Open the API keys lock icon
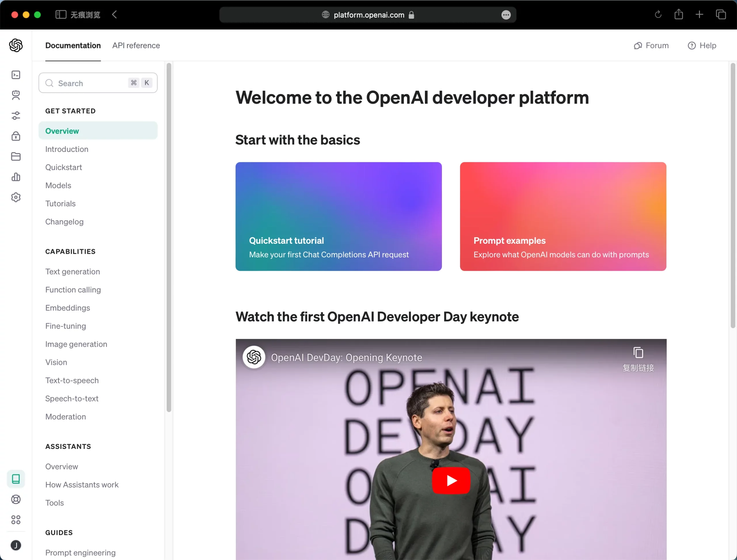The height and width of the screenshot is (560, 737). (16, 136)
